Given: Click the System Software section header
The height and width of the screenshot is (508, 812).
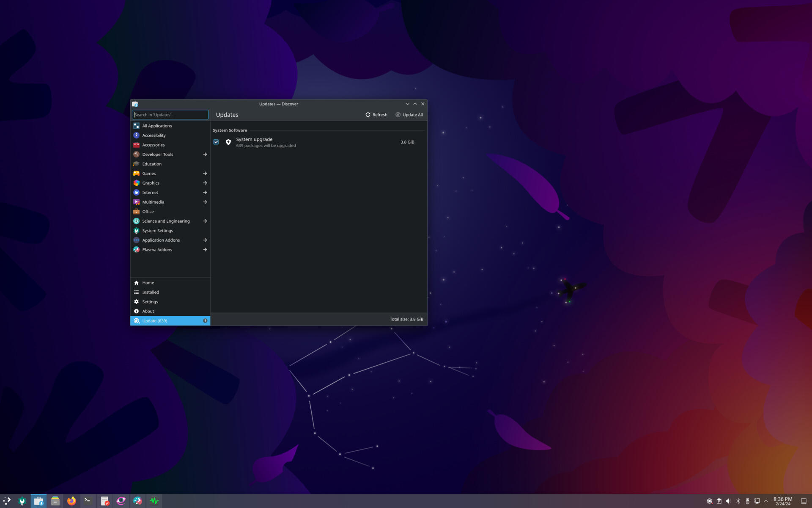Looking at the screenshot, I should 230,130.
